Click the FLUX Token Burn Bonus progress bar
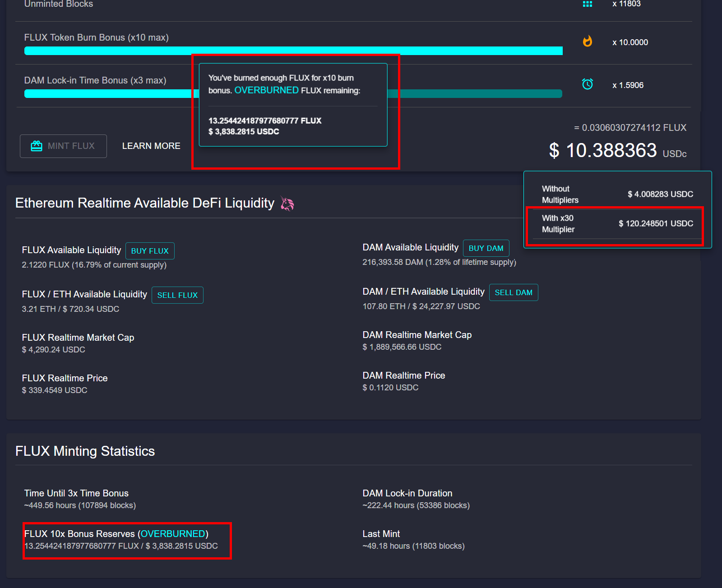The image size is (722, 588). click(x=293, y=51)
